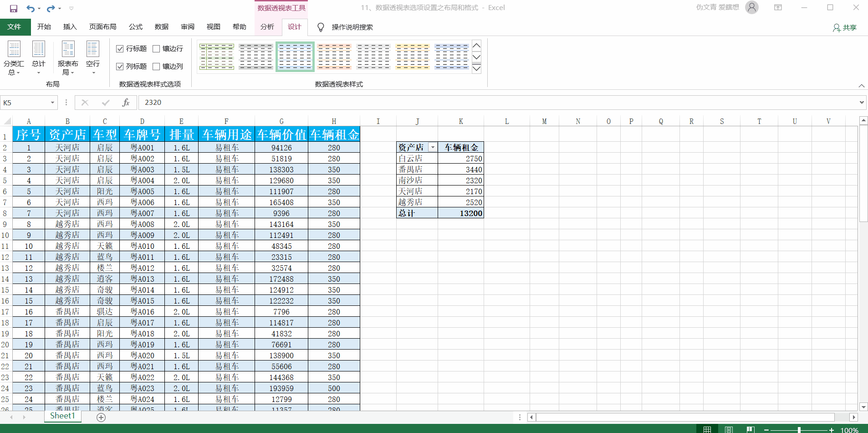Viewport: 868px width, 433px height.
Task: Open the 总计 grand totals button
Action: coord(39,58)
